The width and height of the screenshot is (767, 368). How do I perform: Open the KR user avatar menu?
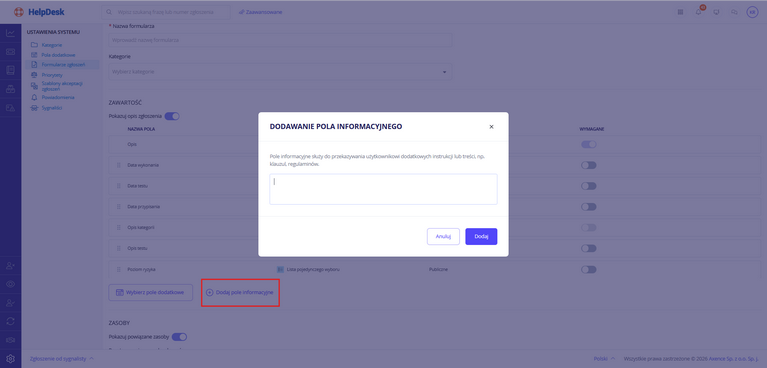coord(752,12)
